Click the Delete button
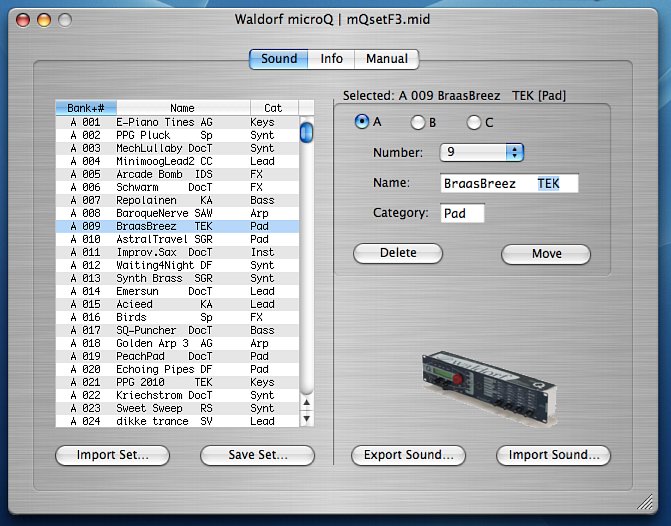Screen dimensions: 671x526 click(398, 253)
